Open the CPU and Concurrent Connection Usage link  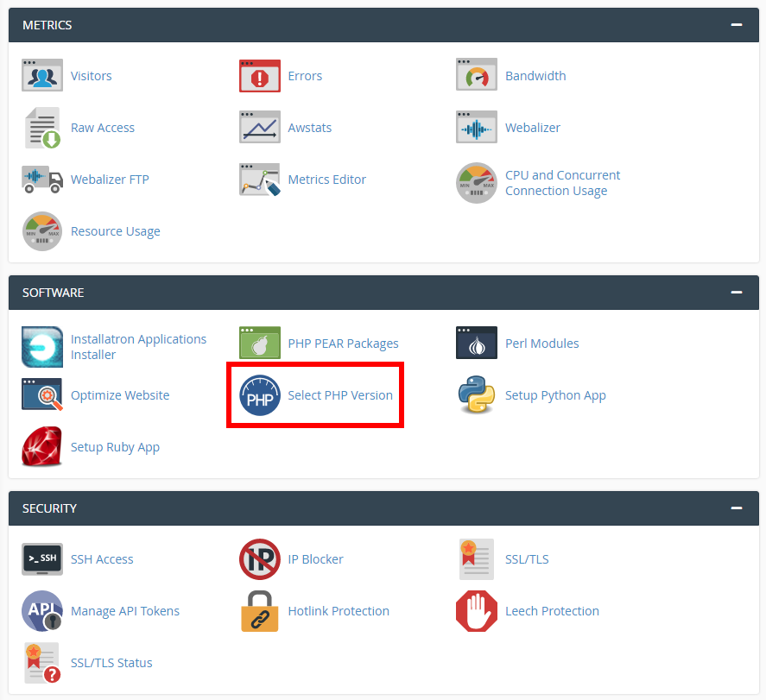[x=562, y=183]
